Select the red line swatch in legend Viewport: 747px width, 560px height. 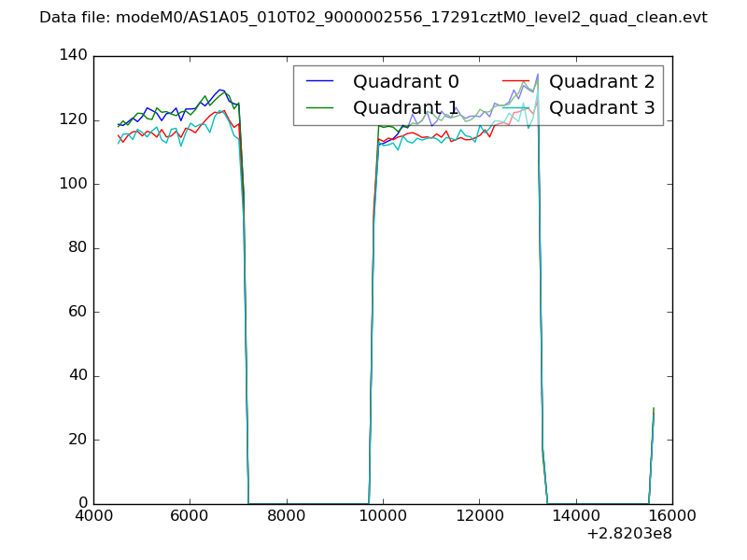click(517, 81)
